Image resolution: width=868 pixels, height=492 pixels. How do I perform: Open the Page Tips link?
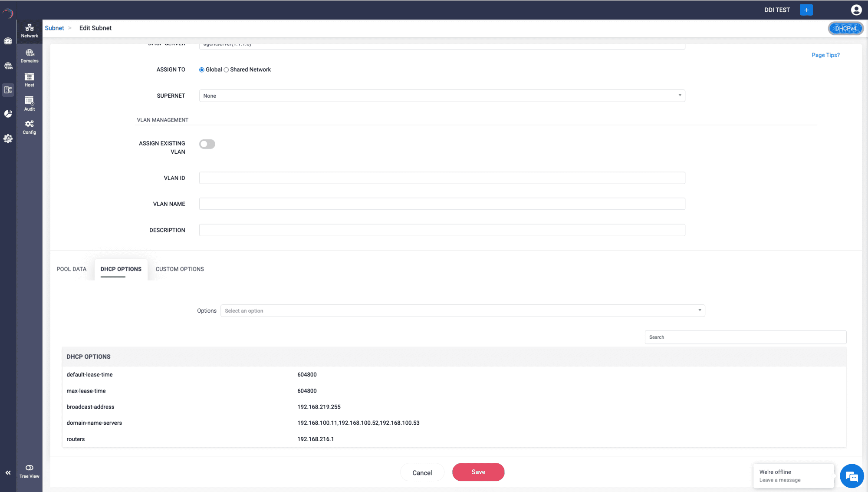[825, 55]
